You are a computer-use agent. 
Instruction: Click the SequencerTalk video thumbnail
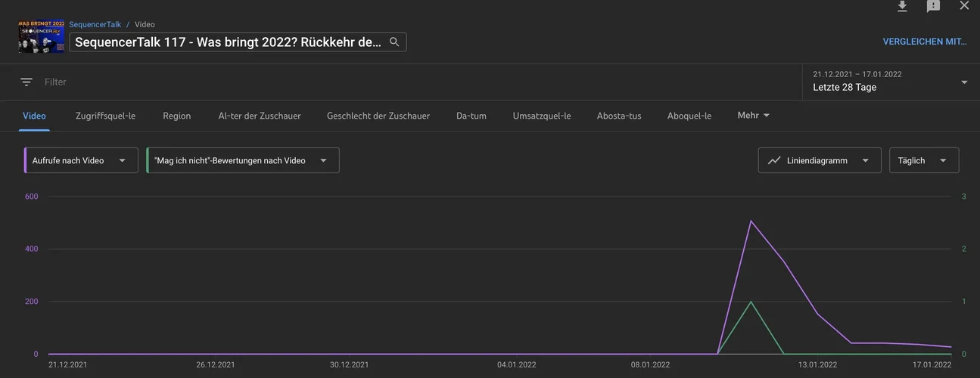[x=41, y=36]
